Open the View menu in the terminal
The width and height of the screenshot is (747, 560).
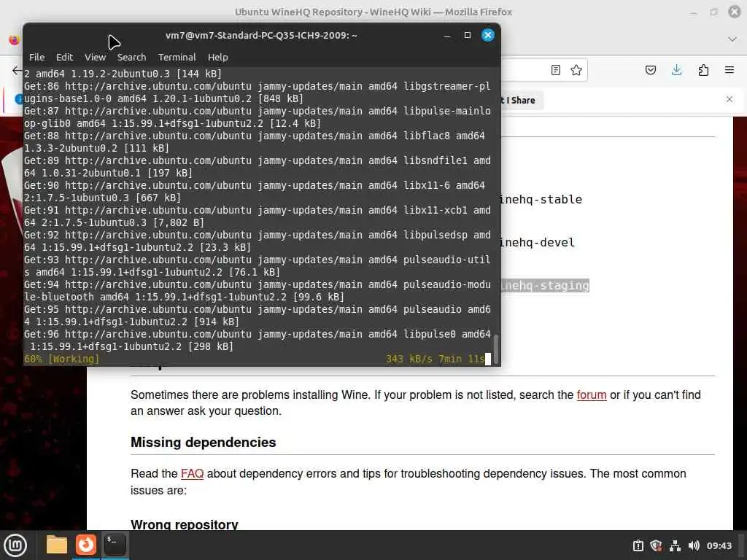pos(96,57)
